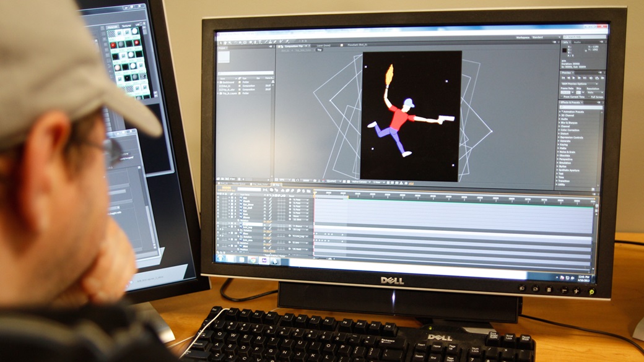Screen dimensions: 644x362
Task: Open viewer resolution (Quarter) dropdown
Action: (x=334, y=181)
